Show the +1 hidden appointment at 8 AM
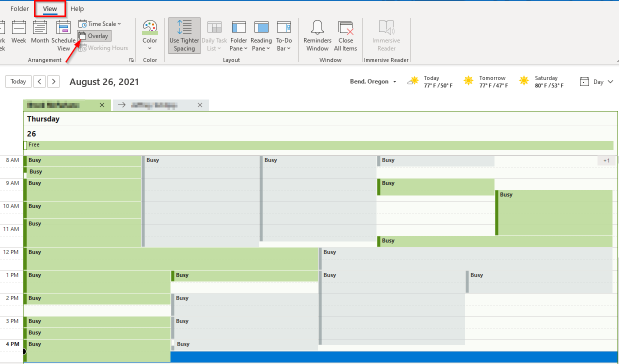 pyautogui.click(x=606, y=160)
